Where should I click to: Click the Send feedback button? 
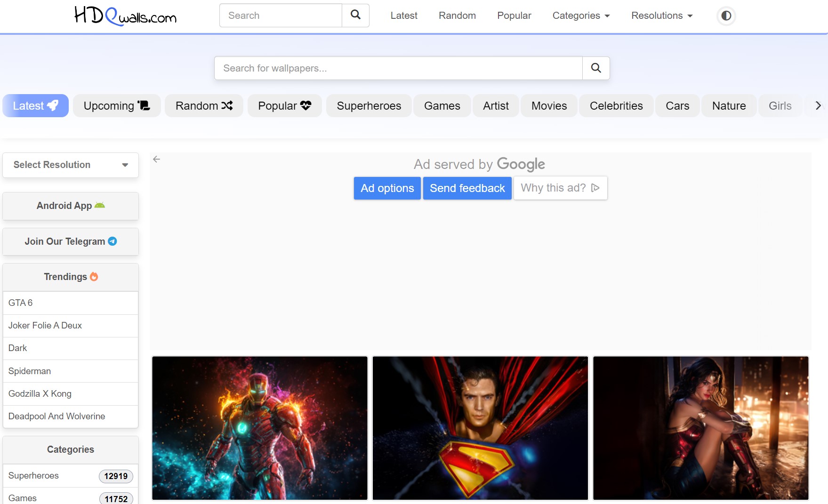click(467, 188)
